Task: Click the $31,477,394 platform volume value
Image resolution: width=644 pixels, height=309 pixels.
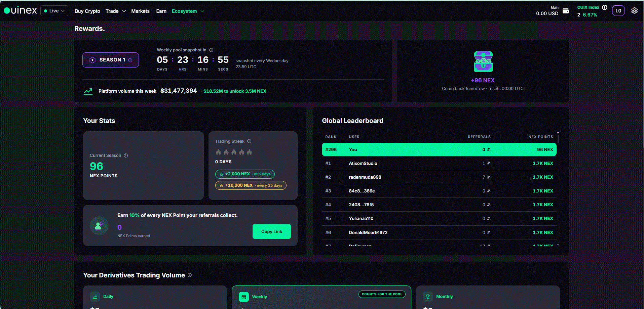Action: coord(179,91)
